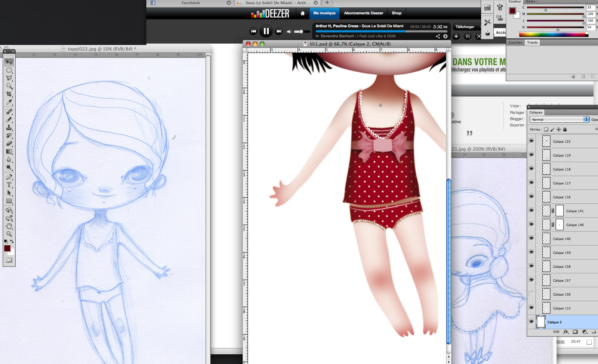598x364 pixels.
Task: Select the Clone Stamp tool
Action: pos(9,127)
